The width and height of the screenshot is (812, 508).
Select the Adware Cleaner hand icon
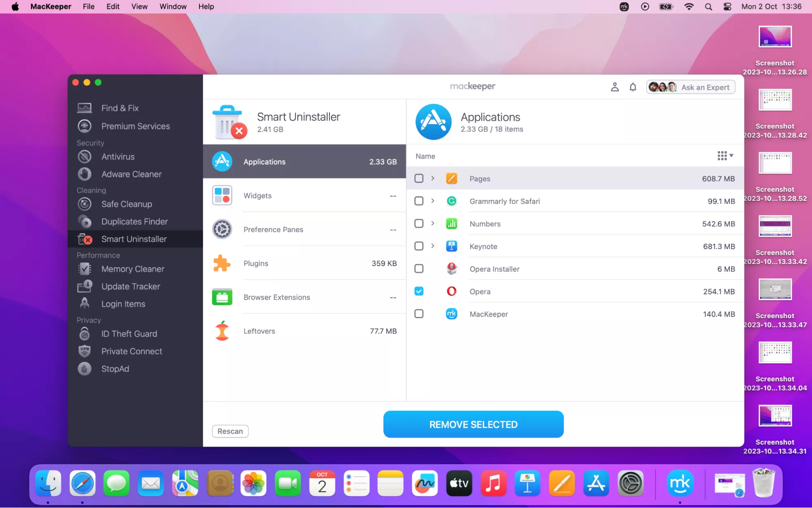point(84,174)
